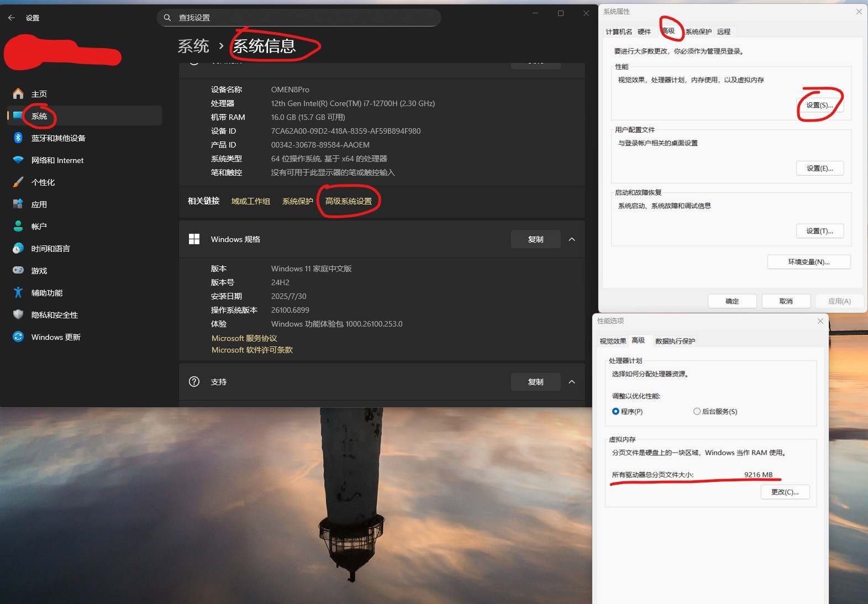The image size is (868, 604).
Task: Click the 游戏 gamepad icon
Action: [18, 270]
